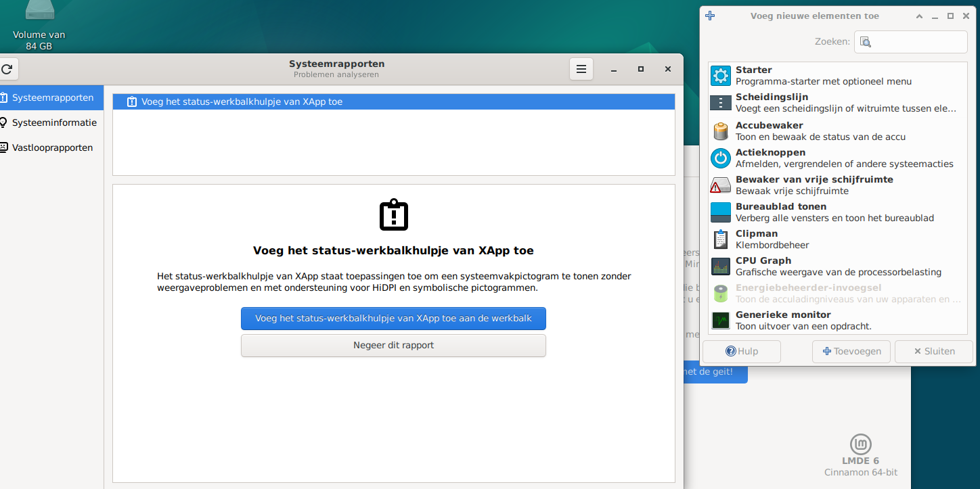Click the Energiebeheerder-invoegsel entry text

[x=848, y=293]
